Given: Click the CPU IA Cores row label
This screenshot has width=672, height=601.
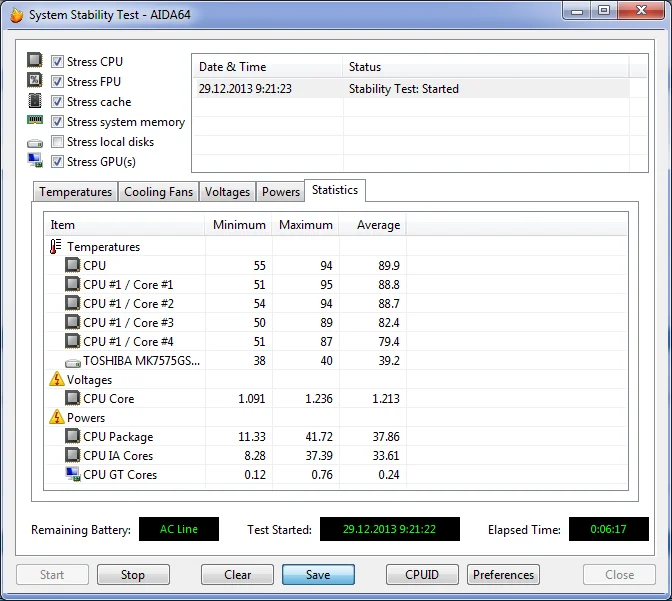Looking at the screenshot, I should 118,456.
